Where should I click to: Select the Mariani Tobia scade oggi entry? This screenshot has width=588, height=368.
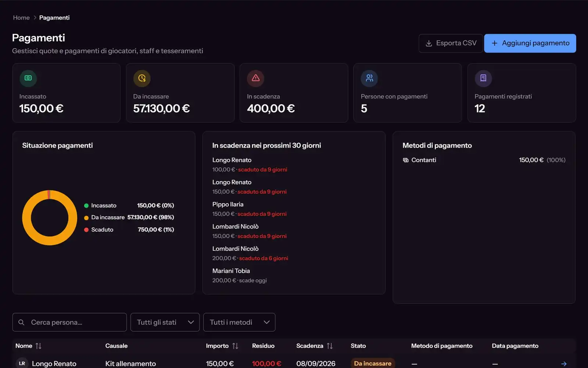[240, 276]
